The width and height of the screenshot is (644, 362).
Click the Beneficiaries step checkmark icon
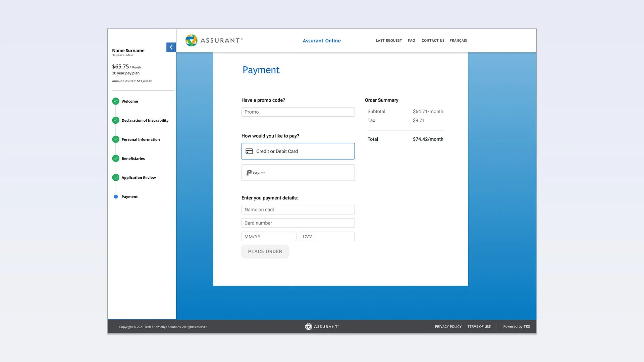(x=116, y=159)
